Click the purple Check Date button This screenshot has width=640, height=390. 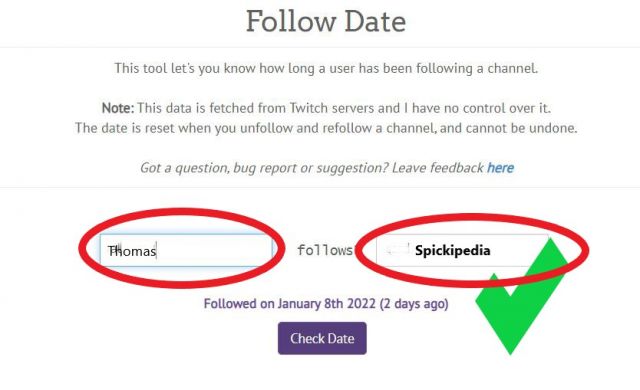[322, 338]
